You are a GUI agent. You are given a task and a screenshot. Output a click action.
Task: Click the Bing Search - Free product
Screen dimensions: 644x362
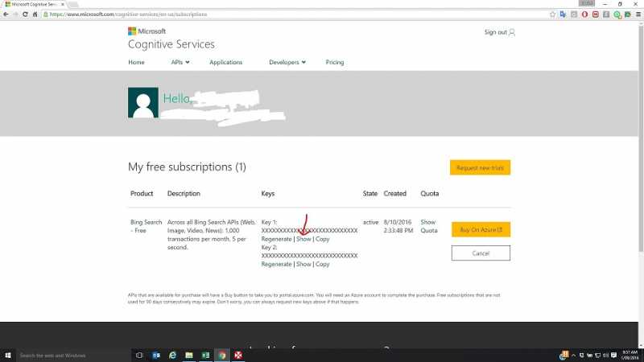click(x=147, y=226)
